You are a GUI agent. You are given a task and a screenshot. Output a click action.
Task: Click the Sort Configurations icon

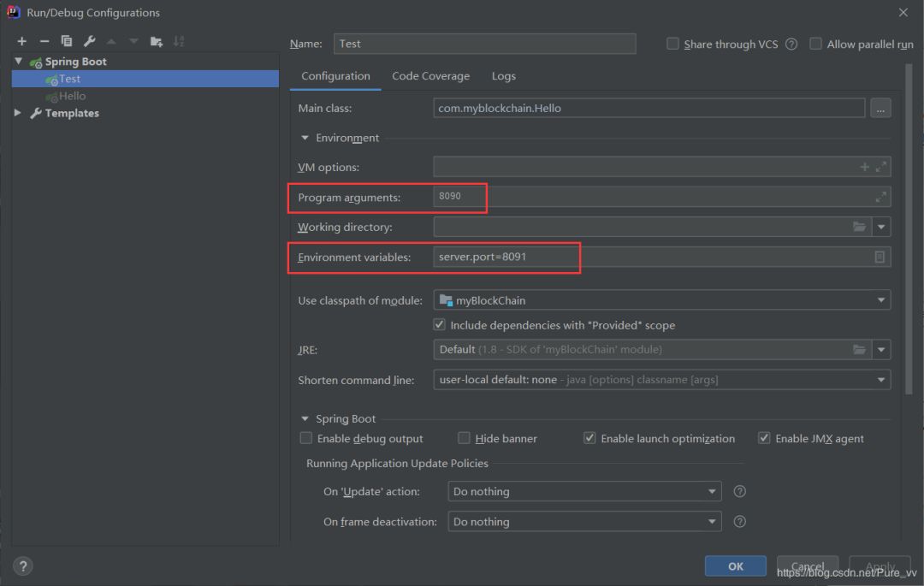[178, 41]
